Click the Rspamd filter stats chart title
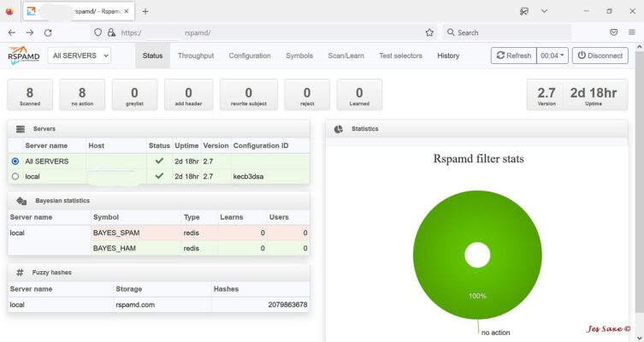 478,158
